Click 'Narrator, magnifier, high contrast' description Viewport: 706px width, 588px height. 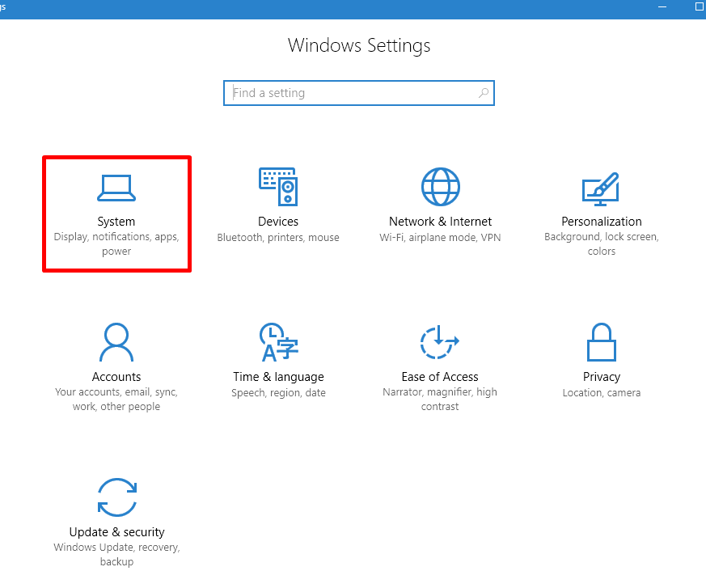click(439, 399)
